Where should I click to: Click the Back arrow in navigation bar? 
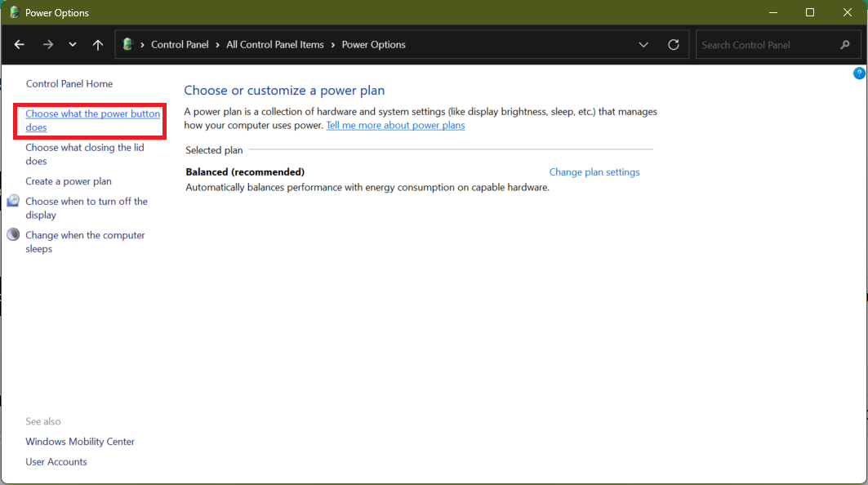(x=20, y=45)
